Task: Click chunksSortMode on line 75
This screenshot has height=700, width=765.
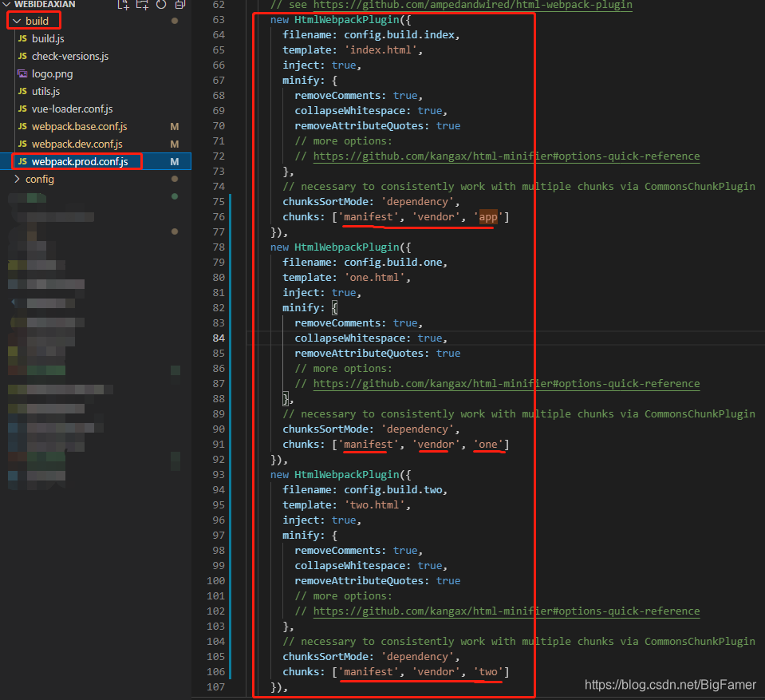Action: coord(325,202)
